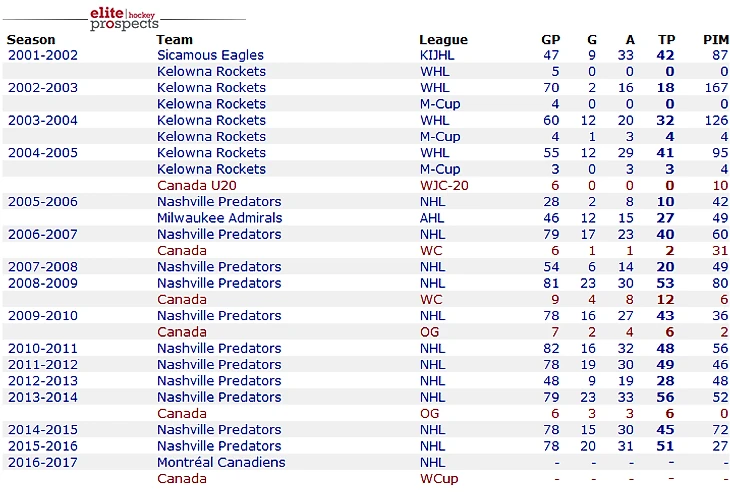730x492 pixels.
Task: Click the 2009-2010 OG league link
Action: pyautogui.click(x=429, y=332)
